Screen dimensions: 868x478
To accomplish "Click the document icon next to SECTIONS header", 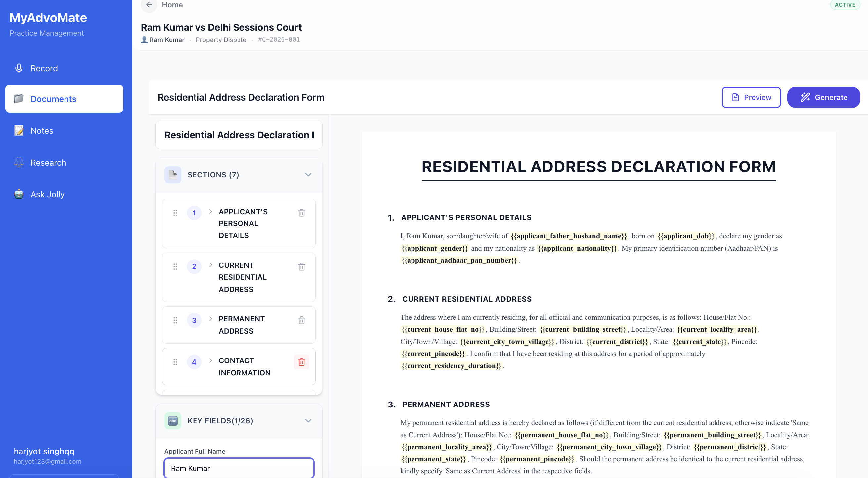I will [173, 174].
